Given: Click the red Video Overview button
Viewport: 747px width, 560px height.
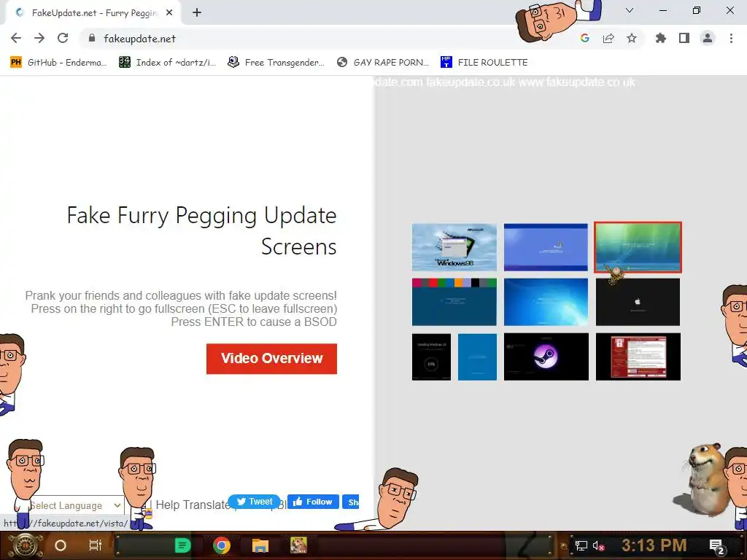Looking at the screenshot, I should click(271, 359).
